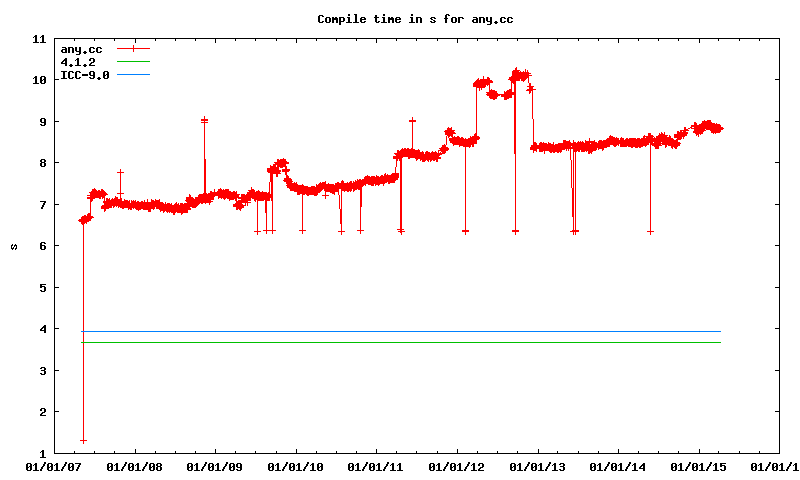Click the lowest outlier point near 1.3 seconds
The image size is (800, 480).
pyautogui.click(x=83, y=440)
